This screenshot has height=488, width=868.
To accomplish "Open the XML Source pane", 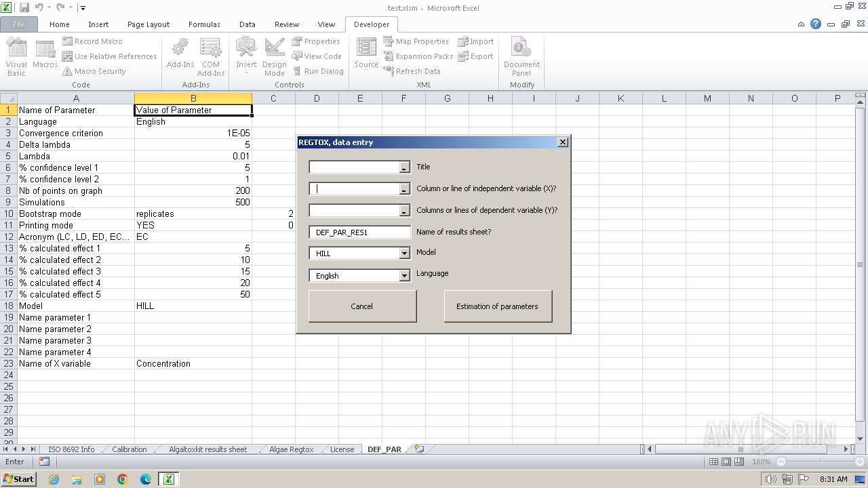I will 366,54.
